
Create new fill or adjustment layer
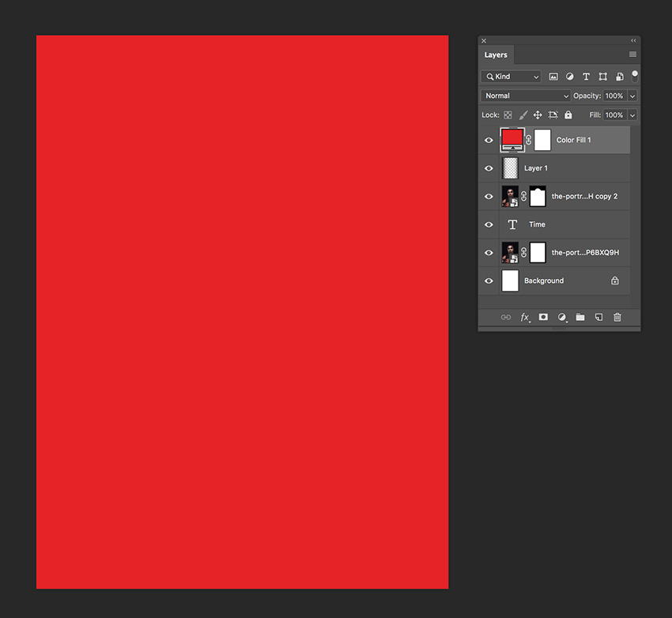coord(562,317)
